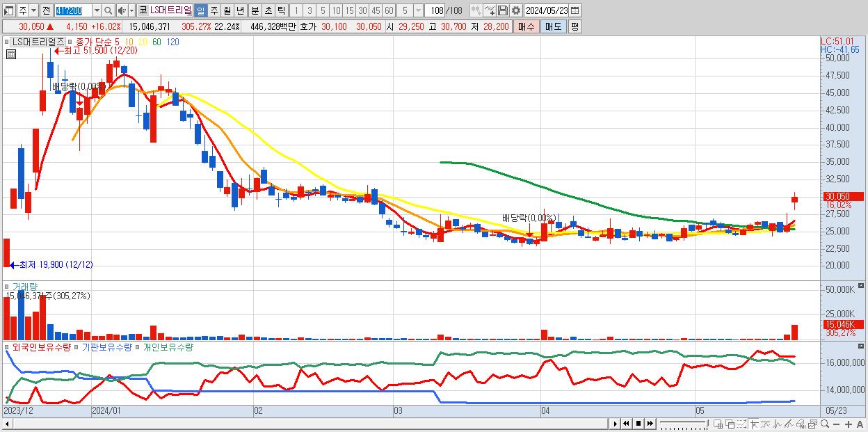Open top-left chart layout icon
Image resolution: width=868 pixels, height=432 pixels.
coord(9,10)
